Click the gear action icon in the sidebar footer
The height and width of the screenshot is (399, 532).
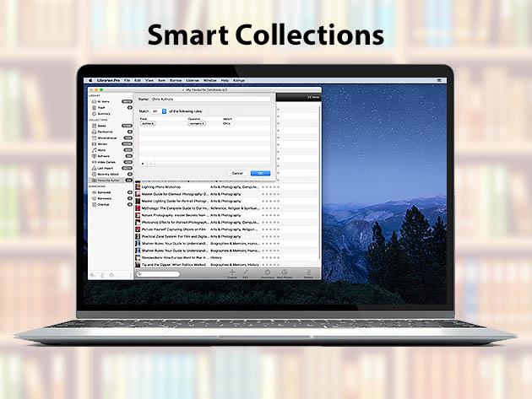(111, 275)
